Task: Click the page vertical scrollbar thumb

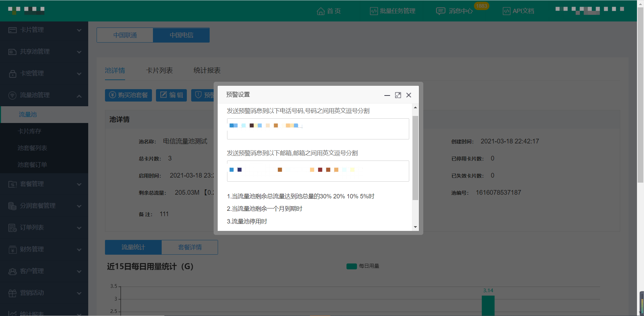Action: (x=640, y=95)
